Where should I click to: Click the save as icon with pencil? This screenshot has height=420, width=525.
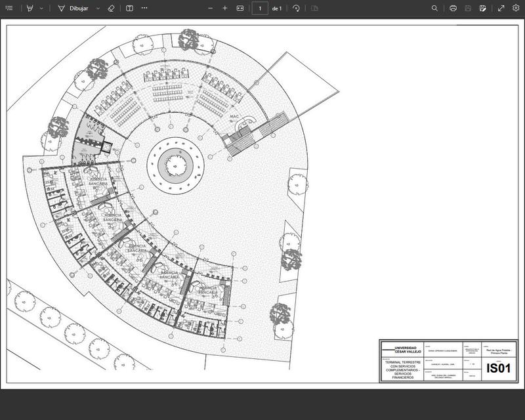pos(482,8)
